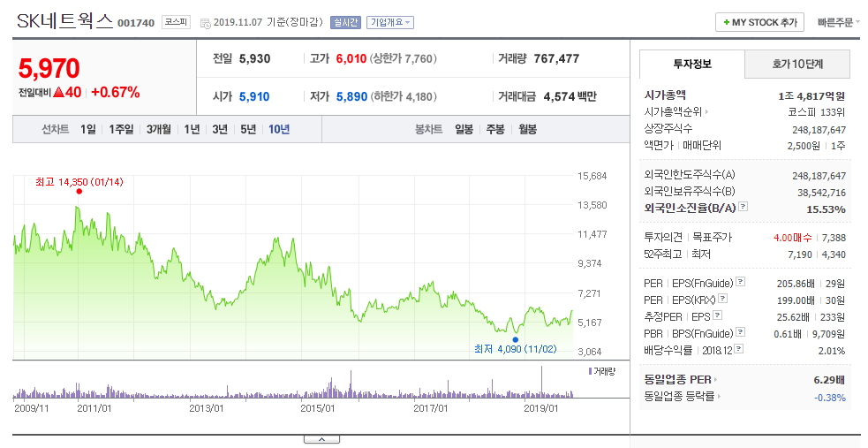The image size is (868, 448).
Task: Click the 외국인보유주식수(B) value 38,542,716
Action: tap(821, 193)
